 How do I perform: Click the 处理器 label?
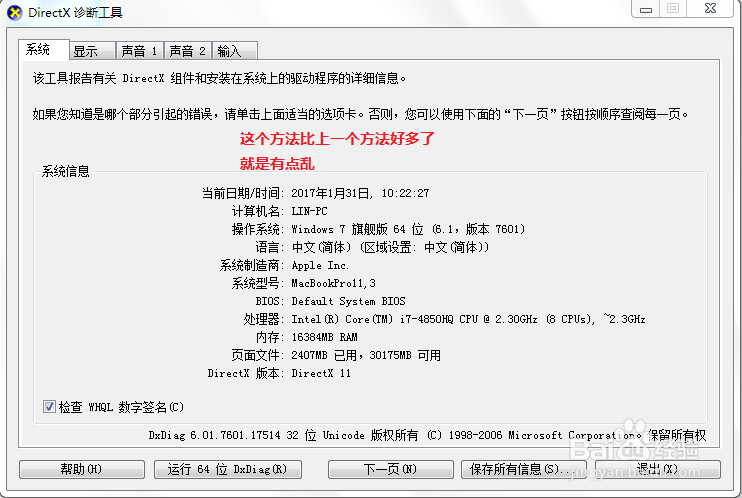(264, 319)
